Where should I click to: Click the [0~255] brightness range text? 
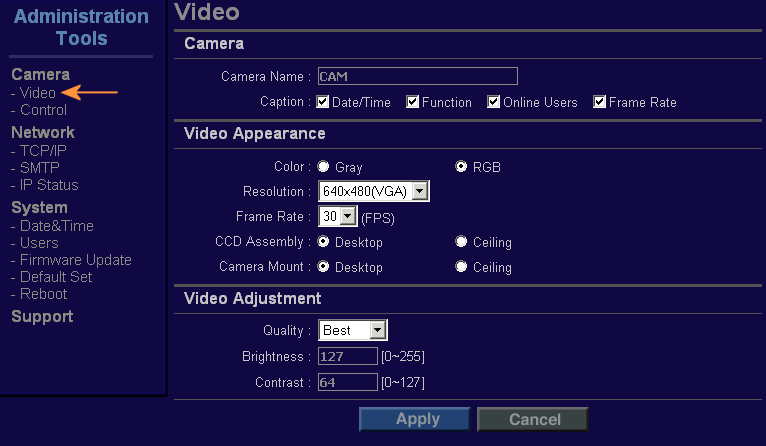[403, 357]
